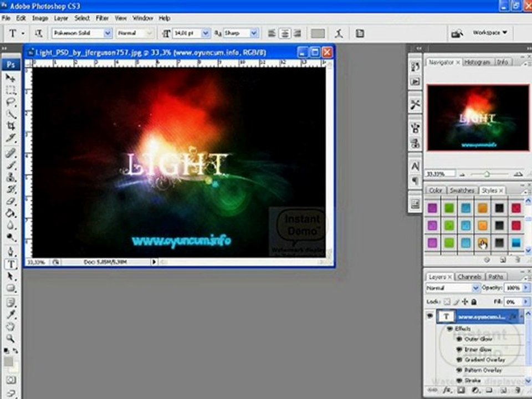Click the Navigator preview thumbnail

pyautogui.click(x=478, y=117)
